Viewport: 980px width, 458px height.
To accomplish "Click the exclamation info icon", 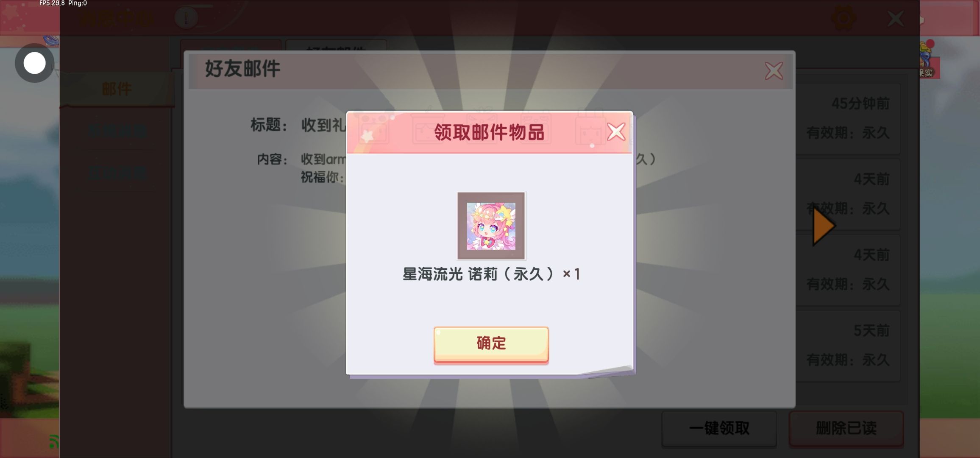I will (x=186, y=18).
